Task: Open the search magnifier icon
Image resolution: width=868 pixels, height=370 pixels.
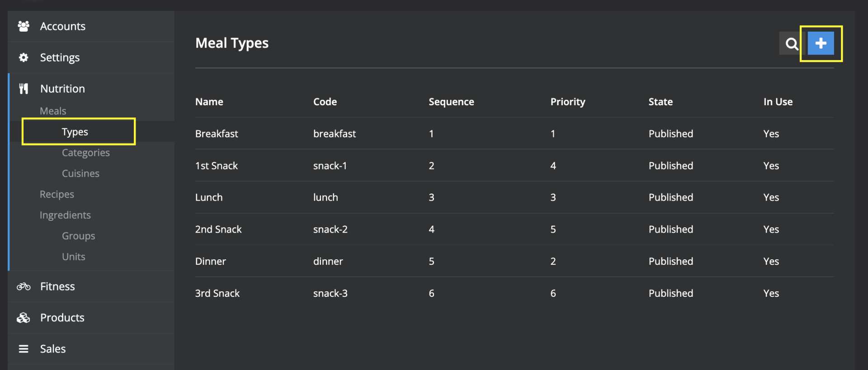Action: tap(791, 44)
